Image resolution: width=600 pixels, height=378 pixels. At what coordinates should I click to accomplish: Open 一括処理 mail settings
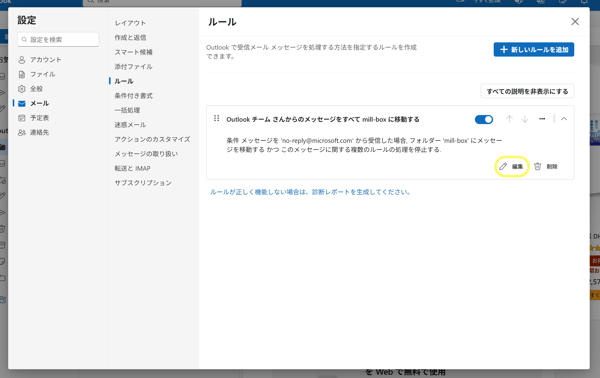click(127, 110)
